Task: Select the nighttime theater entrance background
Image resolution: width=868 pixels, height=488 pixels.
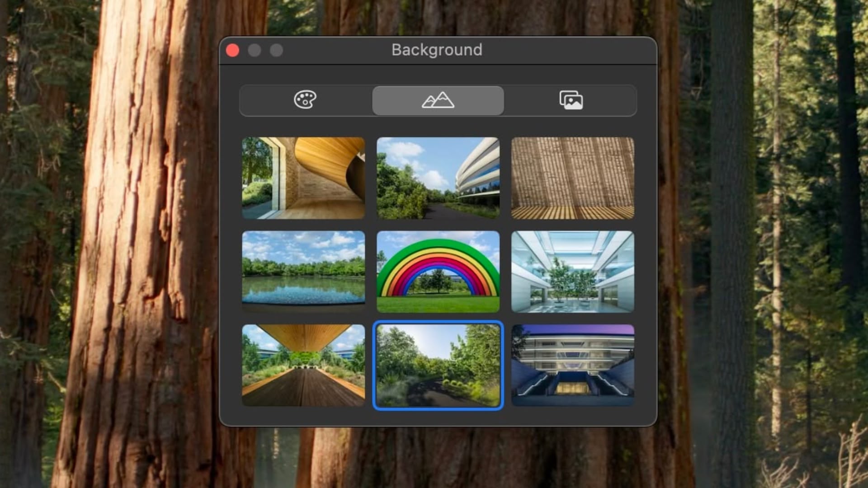Action: click(x=572, y=364)
